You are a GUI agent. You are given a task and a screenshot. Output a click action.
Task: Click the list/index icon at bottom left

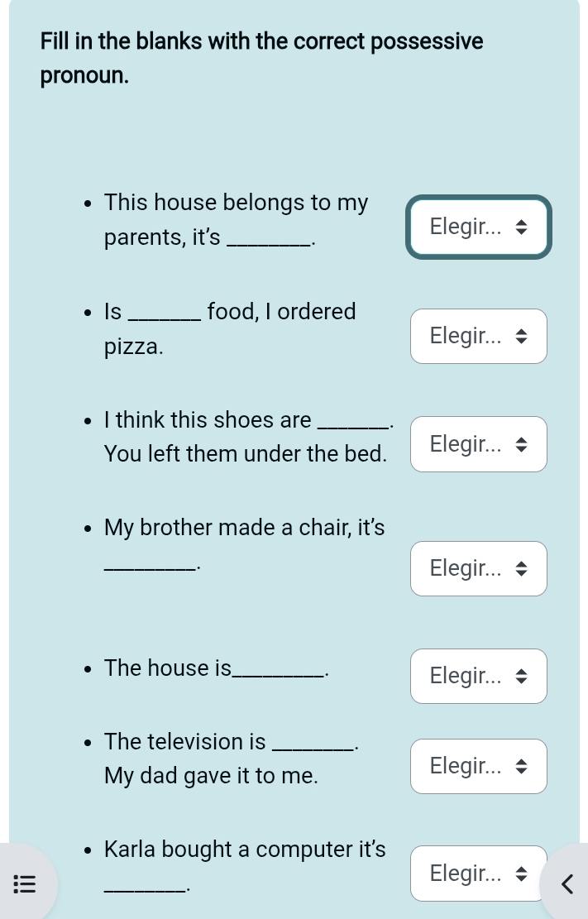[x=25, y=883]
